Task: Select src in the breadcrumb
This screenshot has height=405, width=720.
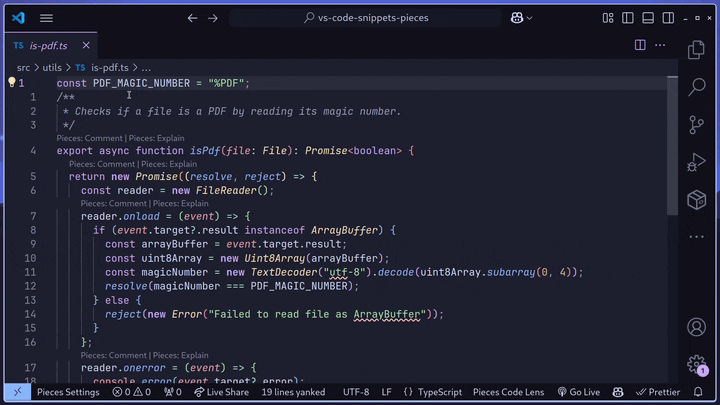Action: pos(23,68)
